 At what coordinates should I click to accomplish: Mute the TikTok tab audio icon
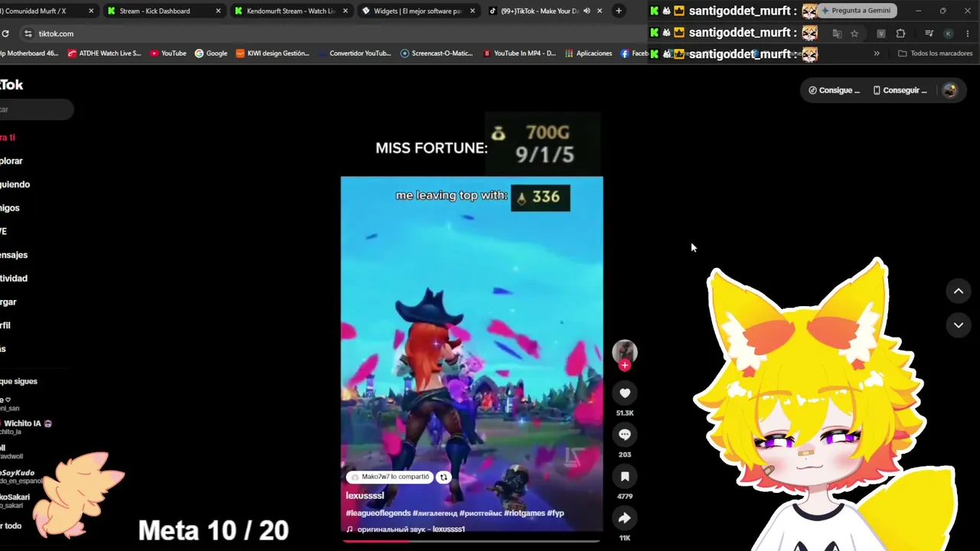[586, 11]
